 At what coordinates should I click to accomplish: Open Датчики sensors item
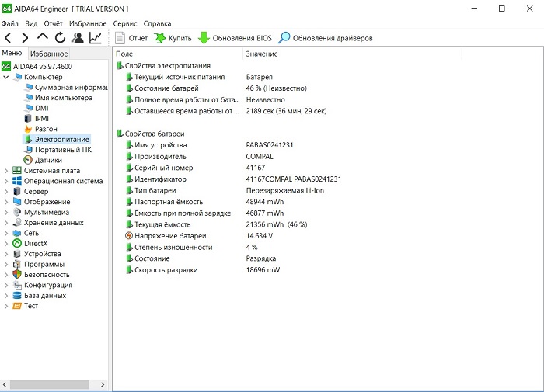43,160
